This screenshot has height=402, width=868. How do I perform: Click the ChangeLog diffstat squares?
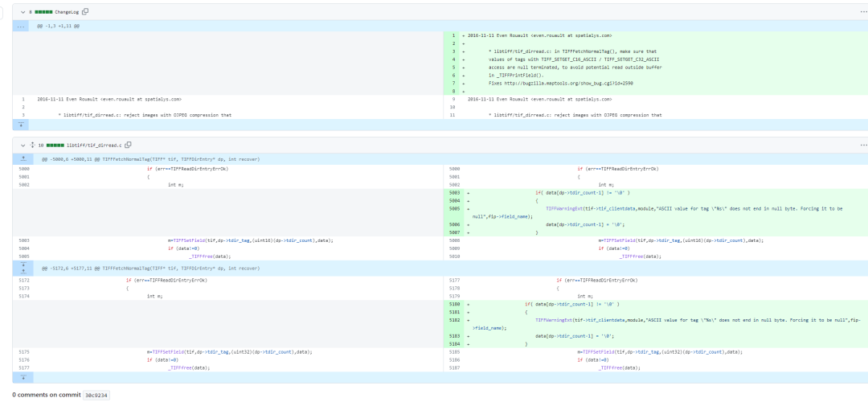43,11
